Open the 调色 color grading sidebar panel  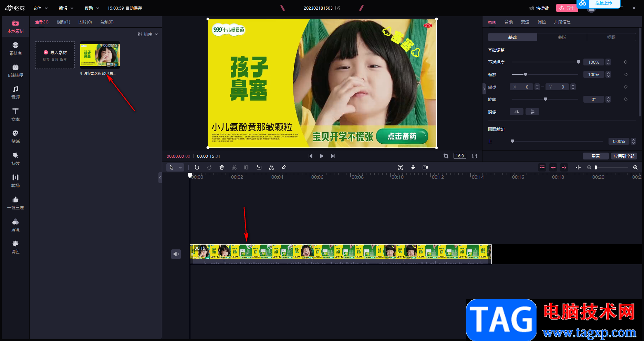click(x=15, y=247)
